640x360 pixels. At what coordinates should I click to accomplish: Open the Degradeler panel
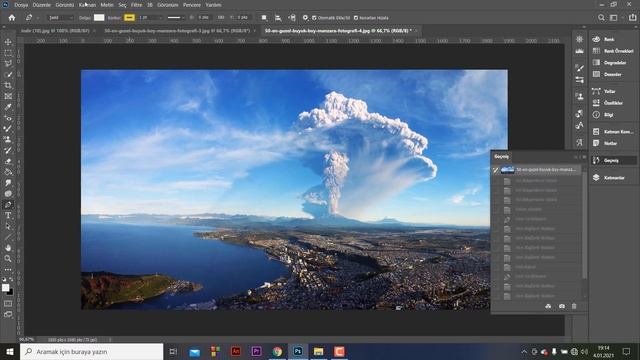tap(613, 62)
